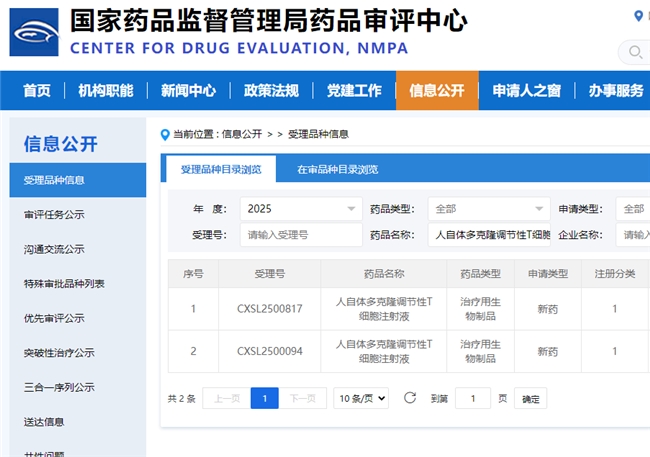Screen dimensions: 650x457
Task: Click the refresh icon in pagination
Action: pyautogui.click(x=410, y=398)
